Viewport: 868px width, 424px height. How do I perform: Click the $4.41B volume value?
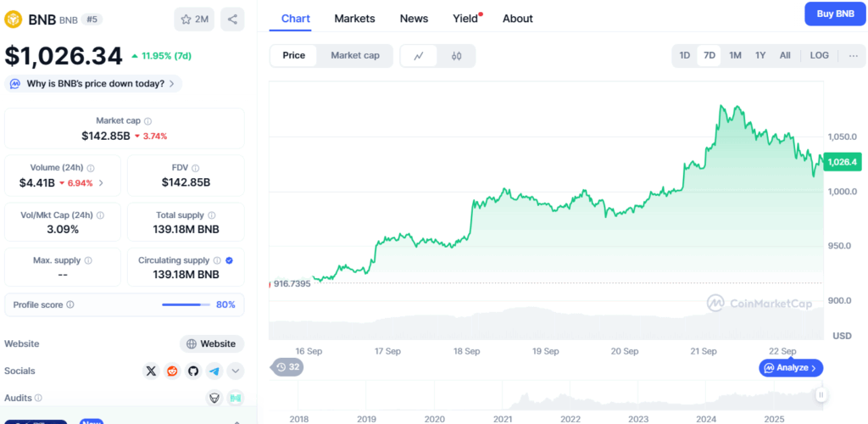coord(37,182)
